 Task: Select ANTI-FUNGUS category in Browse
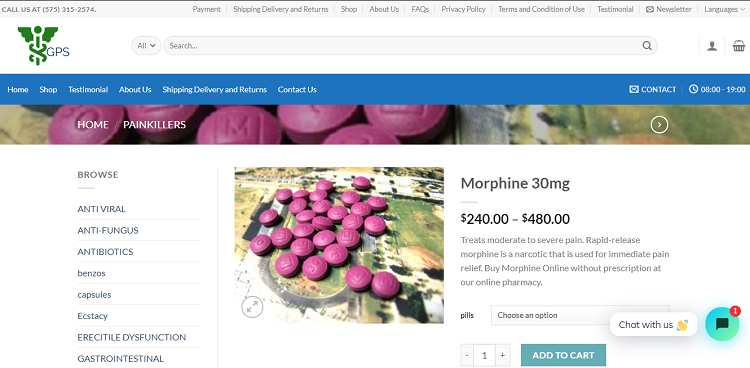click(x=108, y=230)
